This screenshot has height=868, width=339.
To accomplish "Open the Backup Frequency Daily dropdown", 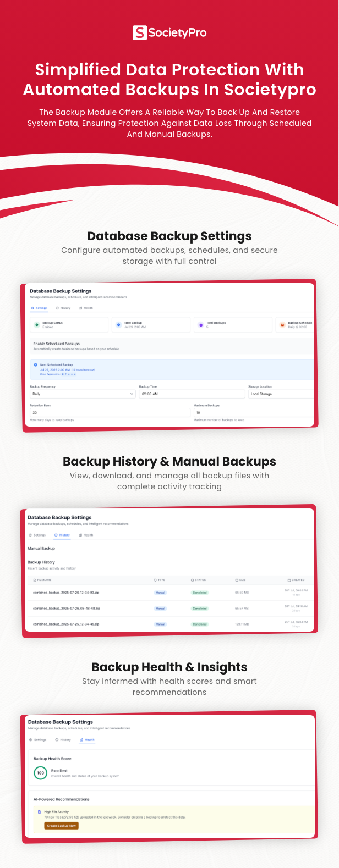I will 83,394.
